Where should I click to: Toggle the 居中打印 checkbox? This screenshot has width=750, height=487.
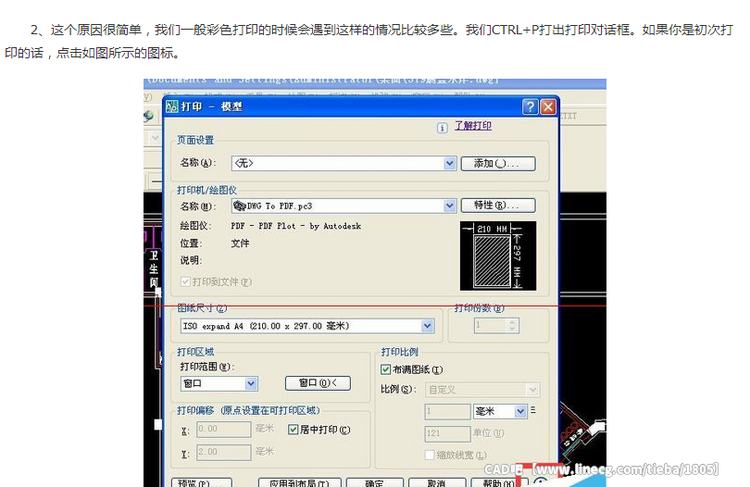tap(293, 430)
